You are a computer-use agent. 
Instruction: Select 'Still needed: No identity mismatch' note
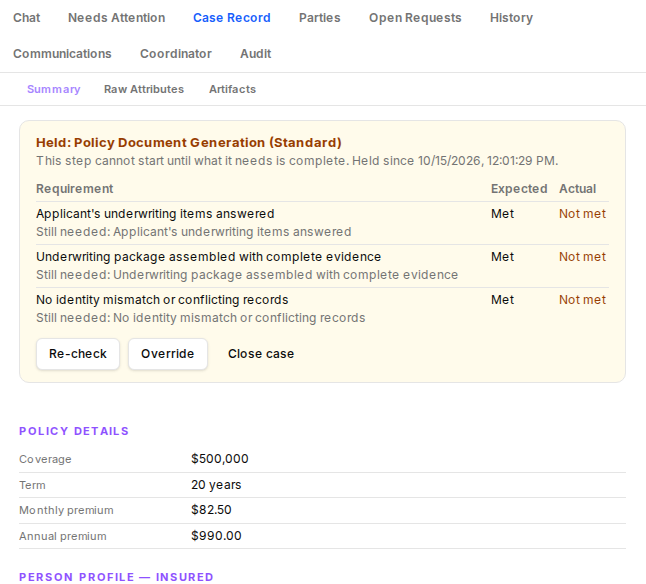(x=201, y=318)
